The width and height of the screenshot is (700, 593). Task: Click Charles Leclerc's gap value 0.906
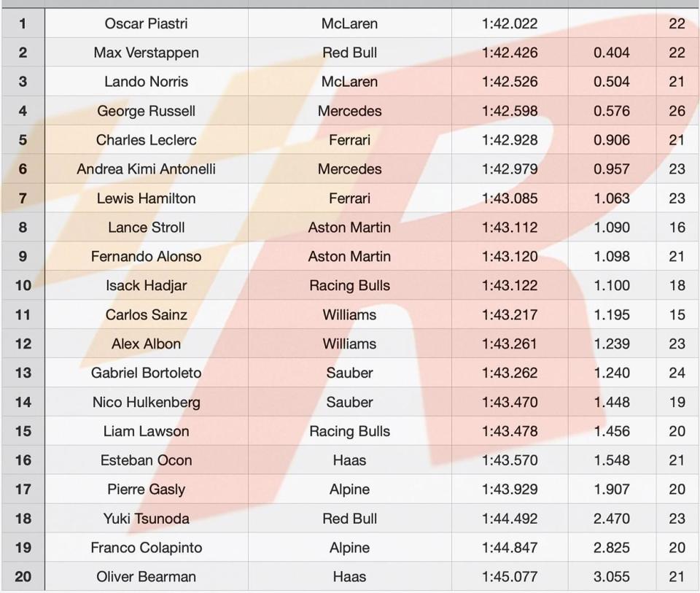point(612,140)
